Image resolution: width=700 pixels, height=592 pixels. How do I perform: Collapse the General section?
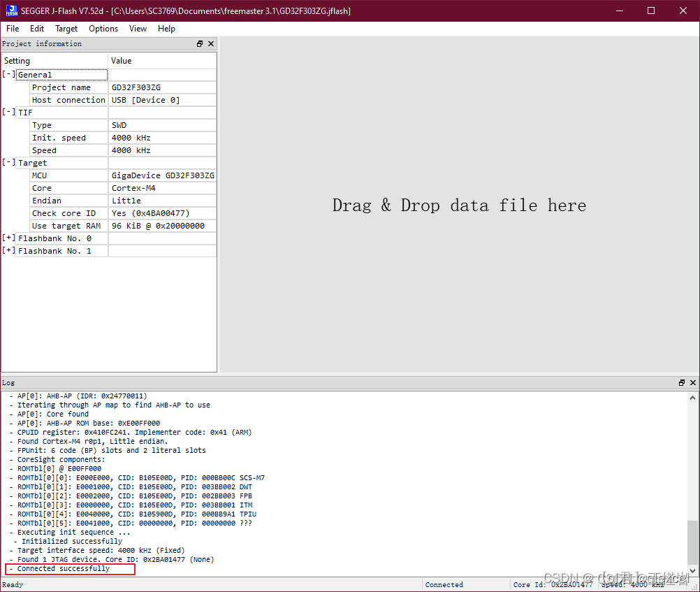(x=8, y=75)
